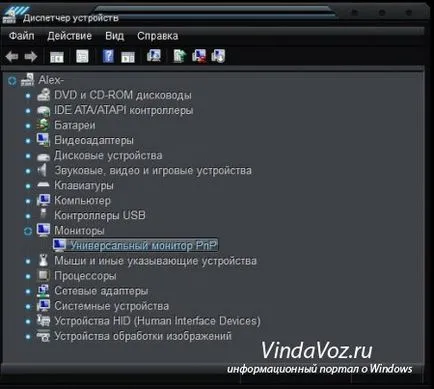
Task: Select the Контроллеры USB label
Action: [x=100, y=215]
